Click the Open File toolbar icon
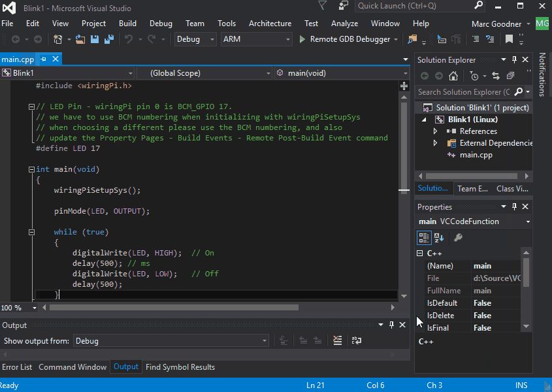Viewport: 552px width, 392px height. 80,39
